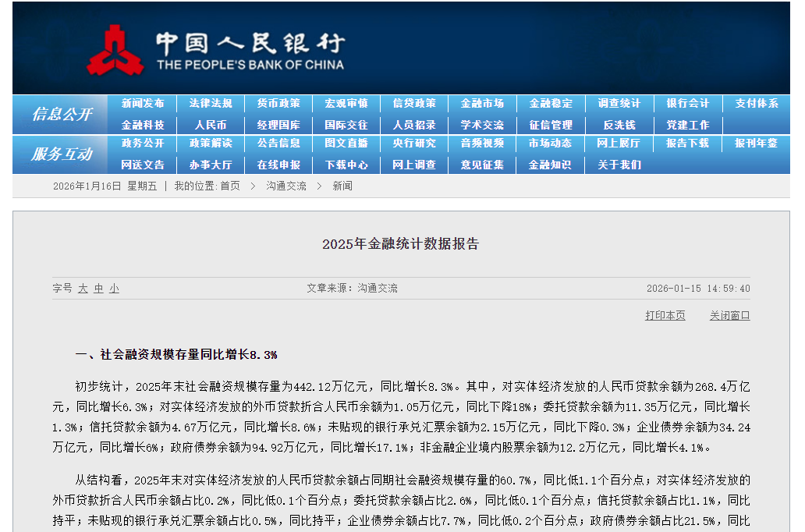The image size is (805, 532).
Task: Open the 货币政策 navigation item
Action: (278, 103)
